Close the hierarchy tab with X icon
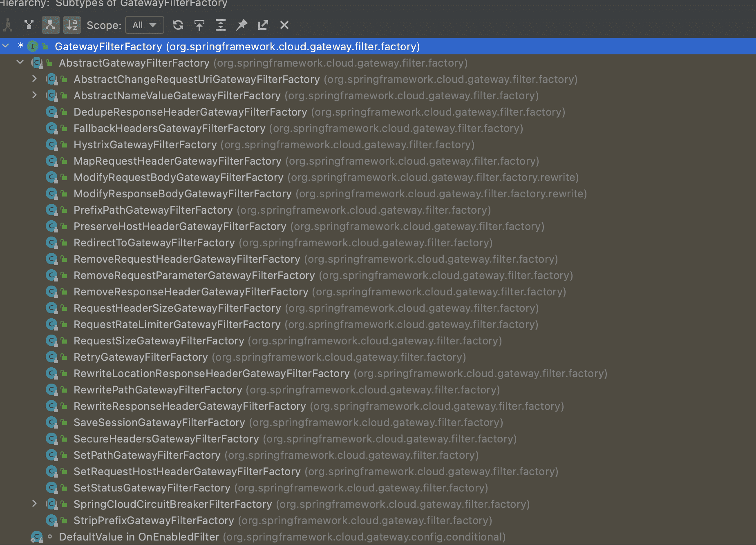Viewport: 756px width, 545px height. coord(284,25)
